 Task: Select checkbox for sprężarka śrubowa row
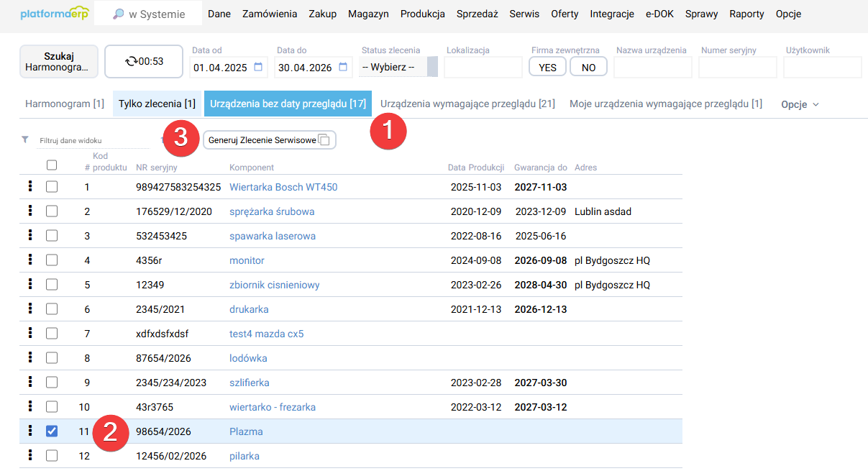[52, 211]
